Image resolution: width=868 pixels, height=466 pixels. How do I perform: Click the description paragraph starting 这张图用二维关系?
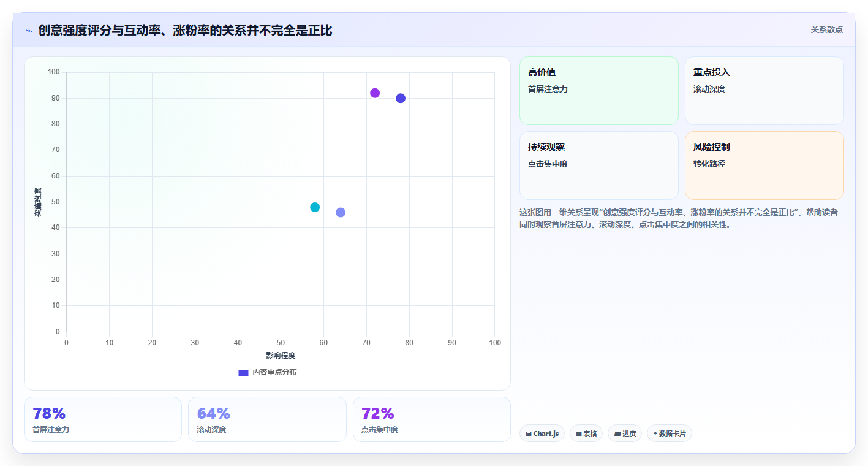point(679,218)
